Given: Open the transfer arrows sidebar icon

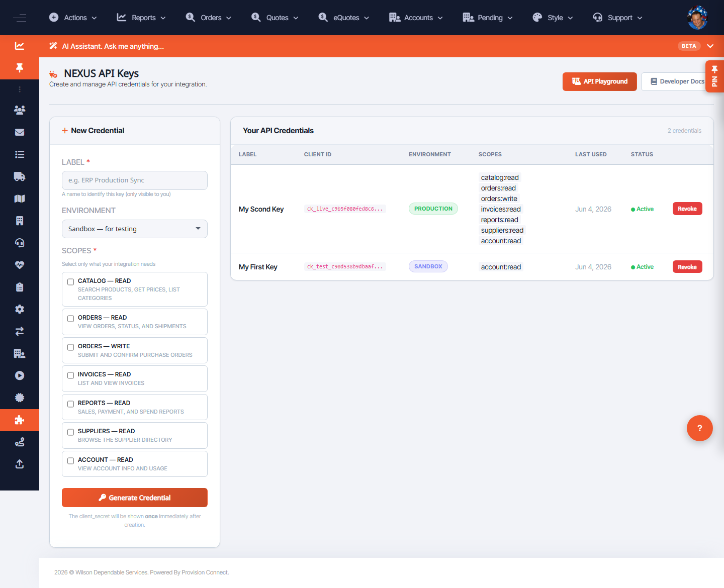Looking at the screenshot, I should (x=20, y=331).
